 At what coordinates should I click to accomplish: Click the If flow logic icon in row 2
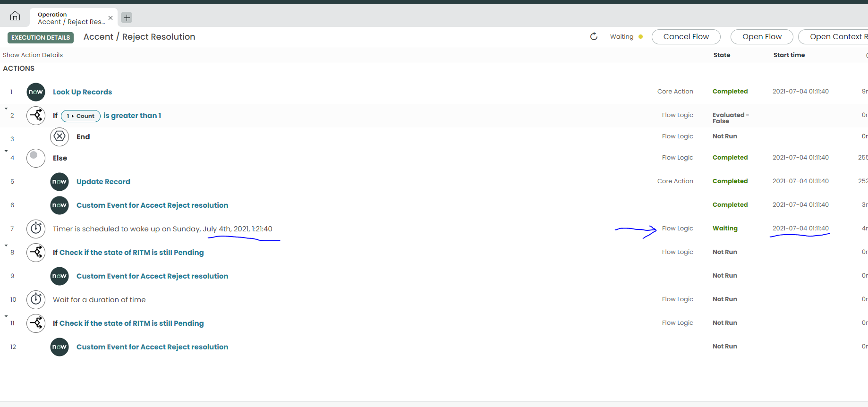36,116
